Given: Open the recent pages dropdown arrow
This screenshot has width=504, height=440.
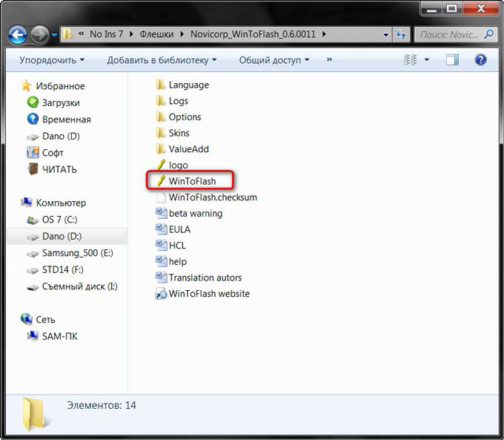Looking at the screenshot, I should point(54,35).
